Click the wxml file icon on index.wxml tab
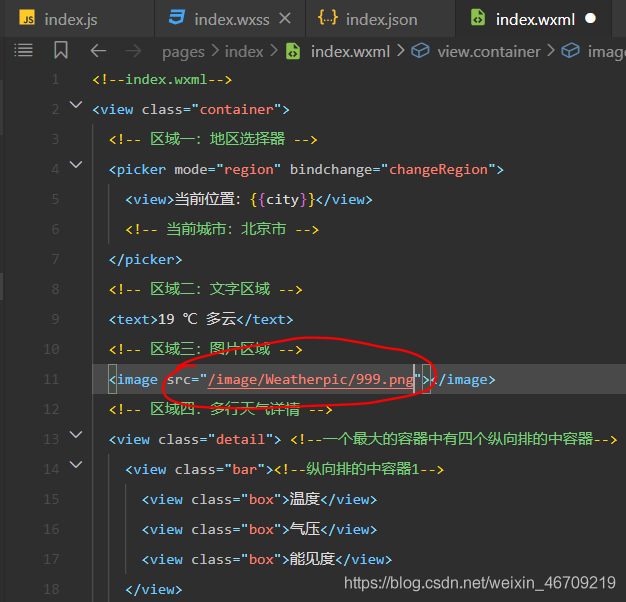This screenshot has width=626, height=602. [477, 18]
